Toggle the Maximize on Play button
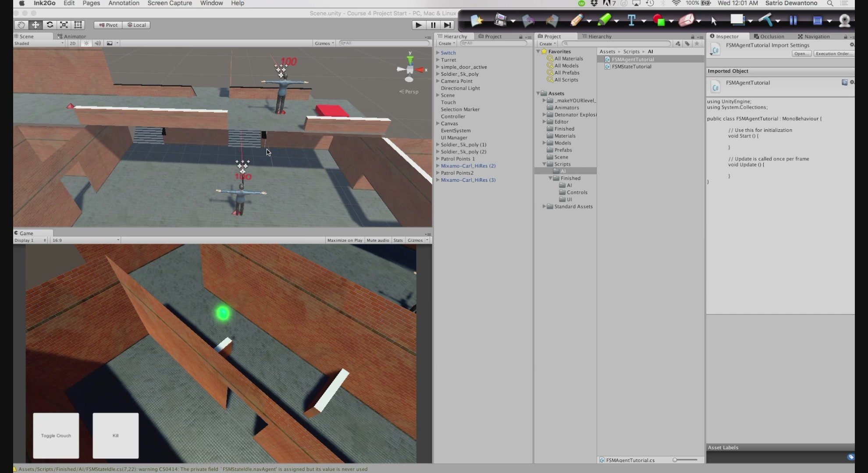 coord(344,240)
